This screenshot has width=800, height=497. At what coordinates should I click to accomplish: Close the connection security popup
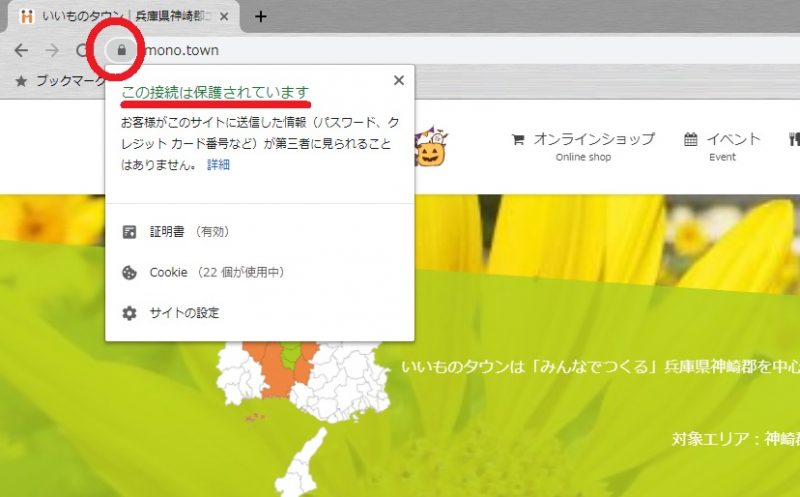398,81
